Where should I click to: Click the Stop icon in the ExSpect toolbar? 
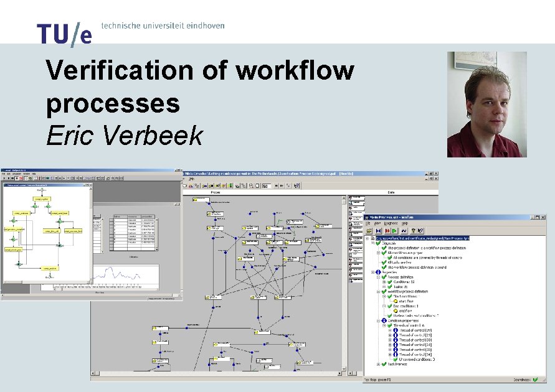(16, 179)
